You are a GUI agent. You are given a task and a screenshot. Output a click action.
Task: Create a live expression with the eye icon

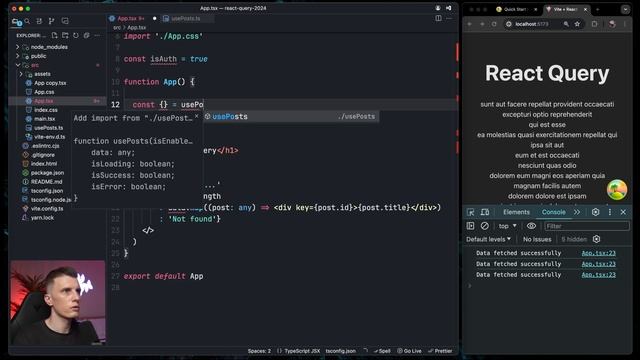531,226
